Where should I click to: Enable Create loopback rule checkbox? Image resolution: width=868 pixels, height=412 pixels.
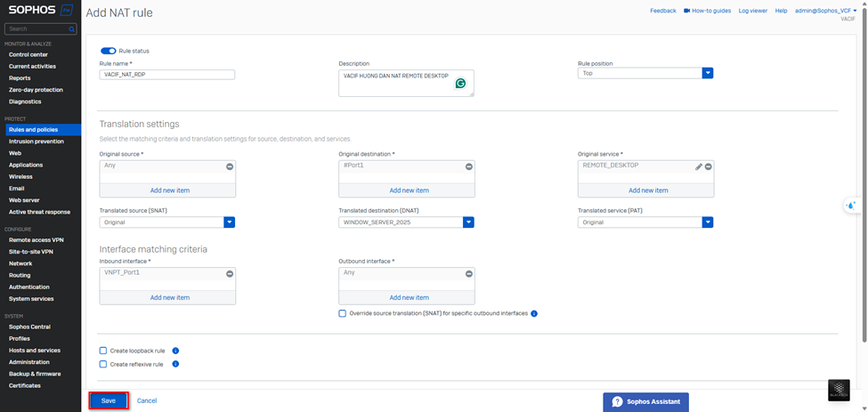point(103,351)
